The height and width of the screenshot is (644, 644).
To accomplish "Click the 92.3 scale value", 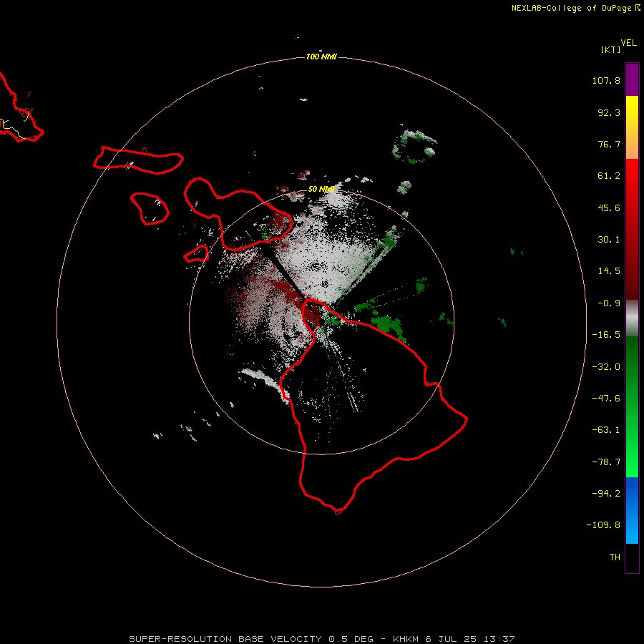I will click(609, 112).
